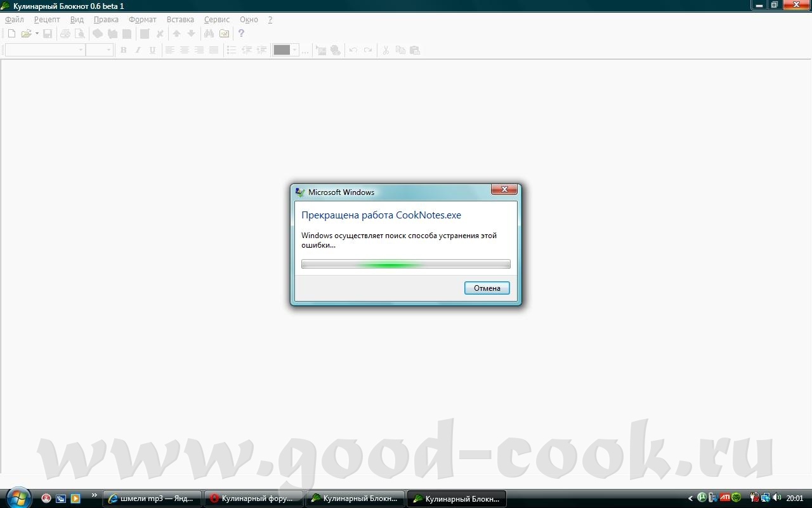Open the Рецепт menu

click(47, 20)
